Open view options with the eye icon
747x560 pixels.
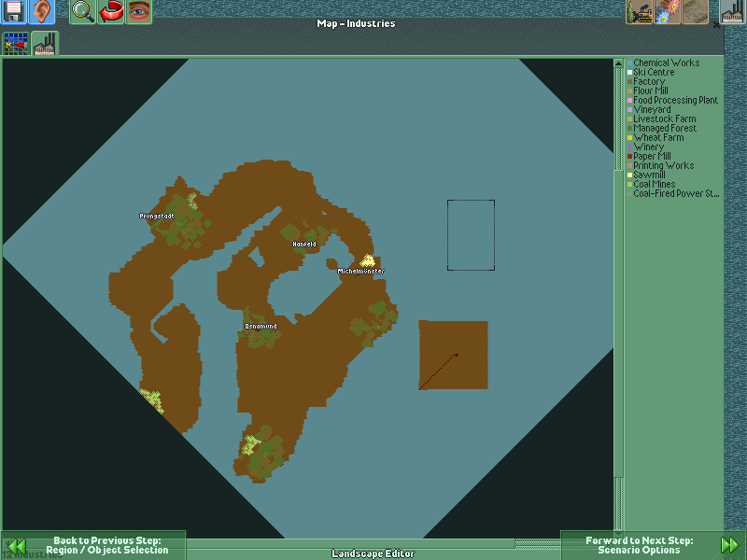click(139, 11)
